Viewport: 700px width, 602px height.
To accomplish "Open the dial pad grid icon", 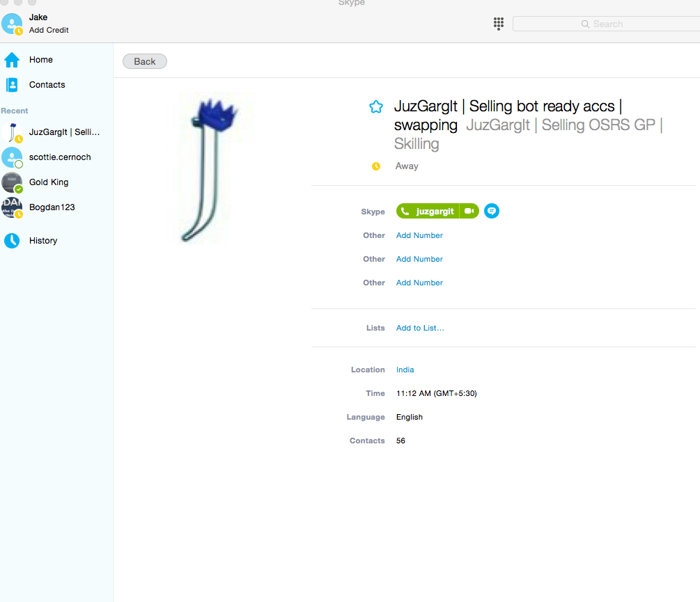I will [x=498, y=24].
